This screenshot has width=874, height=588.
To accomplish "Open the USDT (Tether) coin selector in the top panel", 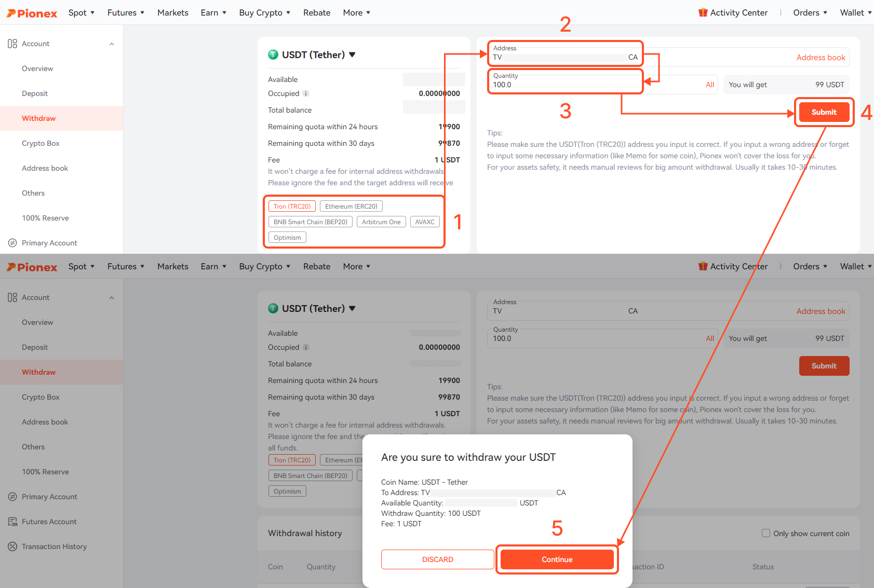I will coord(318,54).
